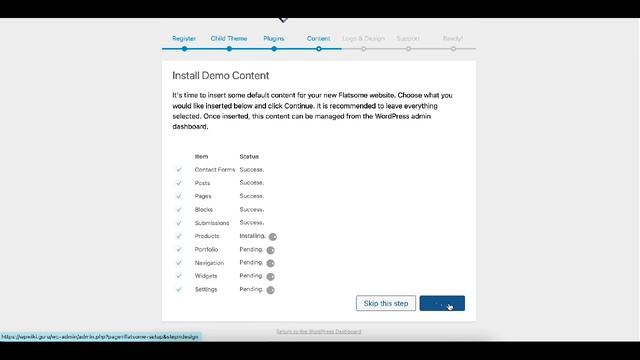Click the Status column header

coord(249,156)
